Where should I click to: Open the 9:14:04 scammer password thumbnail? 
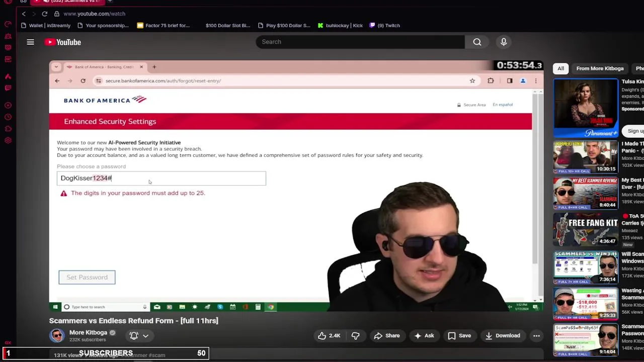(586, 340)
